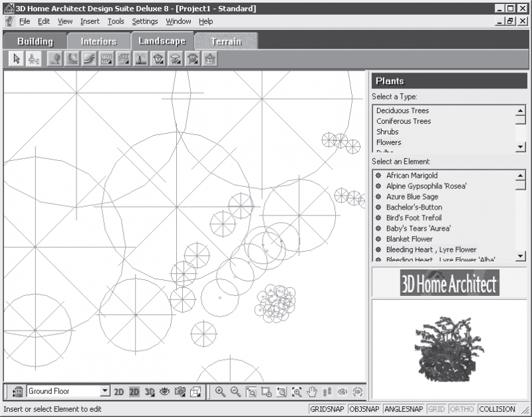The width and height of the screenshot is (532, 417).
Task: Click the zoom in magnifier
Action: (x=221, y=392)
